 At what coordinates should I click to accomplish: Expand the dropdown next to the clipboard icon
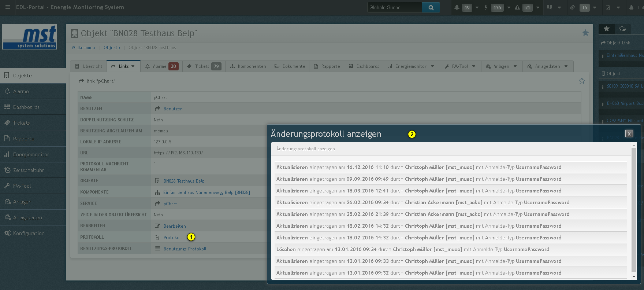click(618, 8)
